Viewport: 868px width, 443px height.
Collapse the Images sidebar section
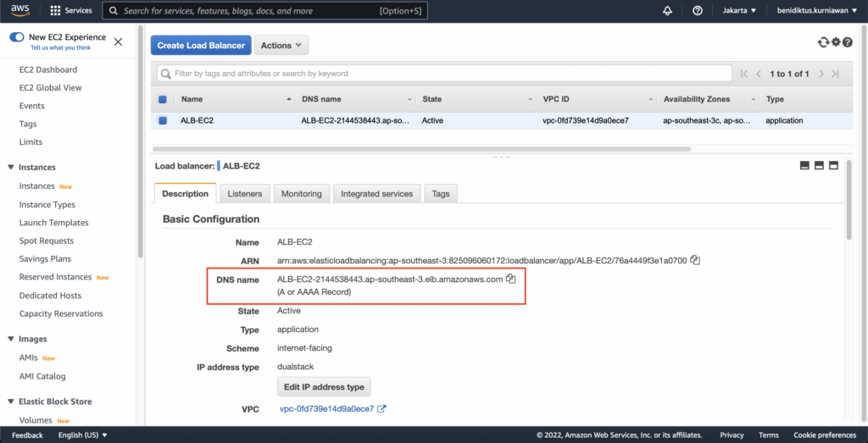(x=11, y=339)
